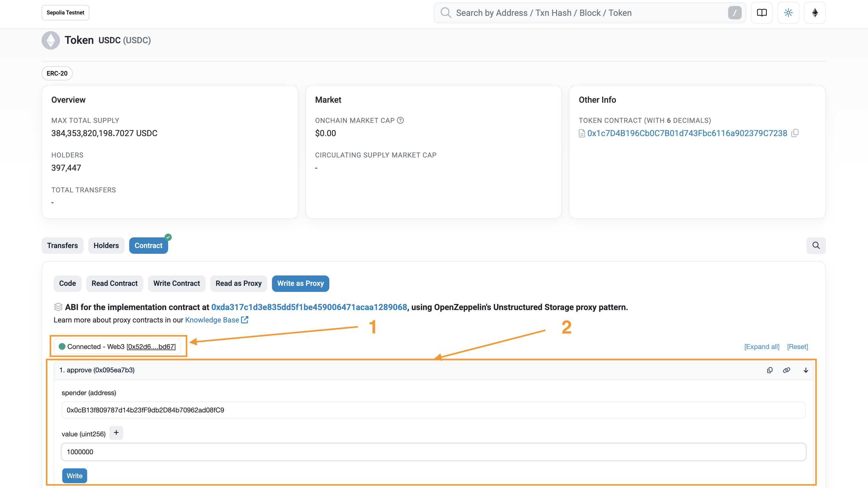Copy the approve method name icon
868x488 pixels.
coord(770,370)
